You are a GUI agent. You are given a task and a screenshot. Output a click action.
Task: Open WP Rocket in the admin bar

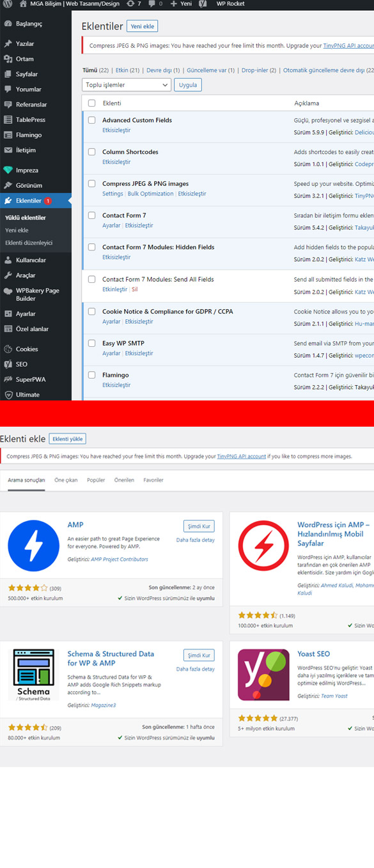tap(230, 4)
